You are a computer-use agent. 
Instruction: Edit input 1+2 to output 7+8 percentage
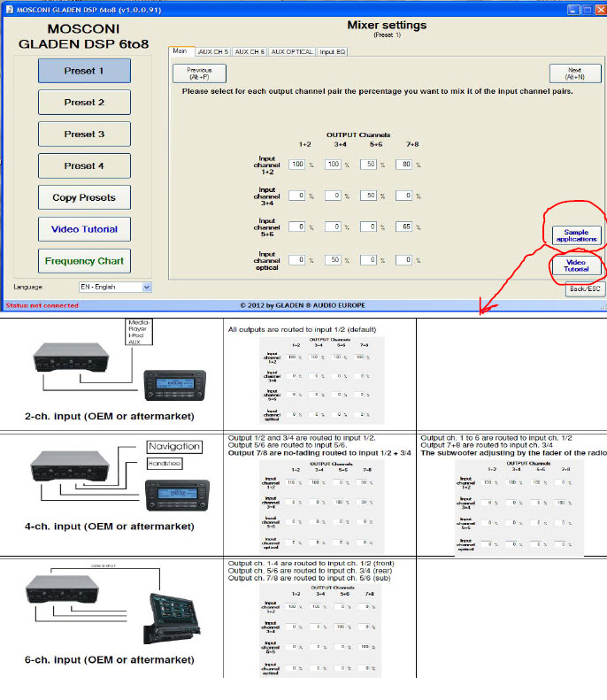[403, 165]
